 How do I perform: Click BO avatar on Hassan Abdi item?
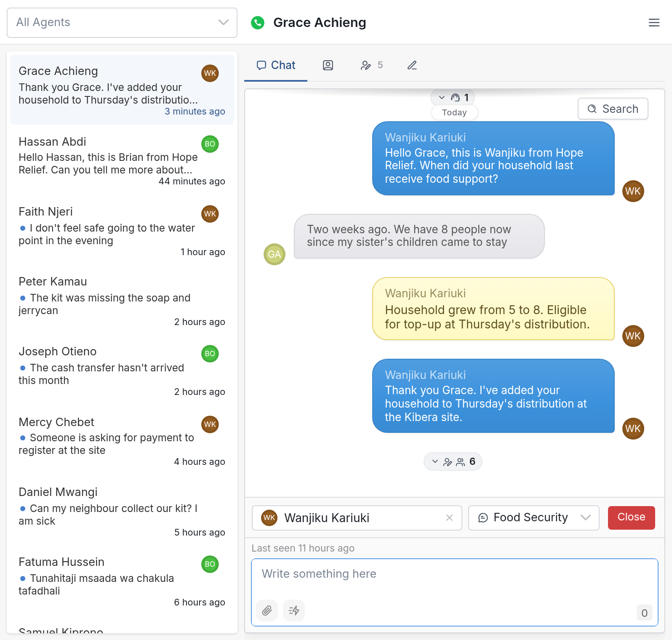(x=210, y=144)
